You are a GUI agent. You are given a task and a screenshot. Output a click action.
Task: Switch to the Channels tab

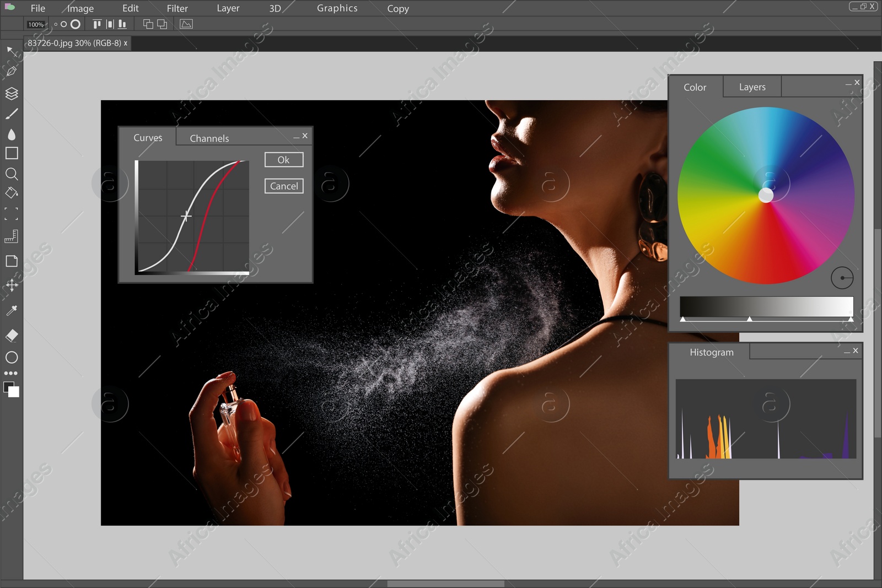(209, 138)
